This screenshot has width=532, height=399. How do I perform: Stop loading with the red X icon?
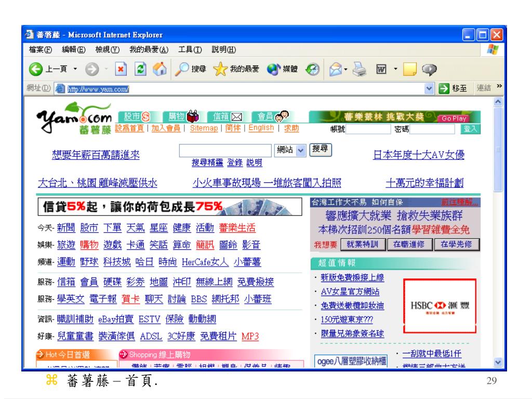[x=121, y=69]
